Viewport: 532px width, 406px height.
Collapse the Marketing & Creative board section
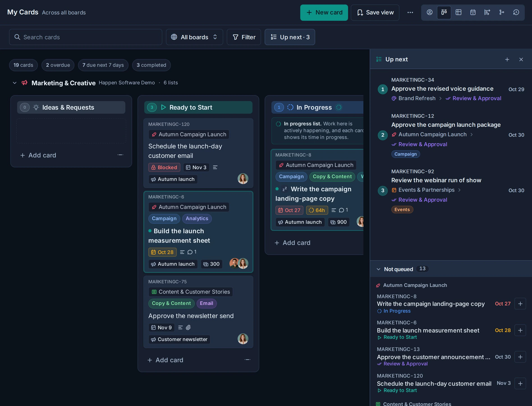[x=14, y=83]
